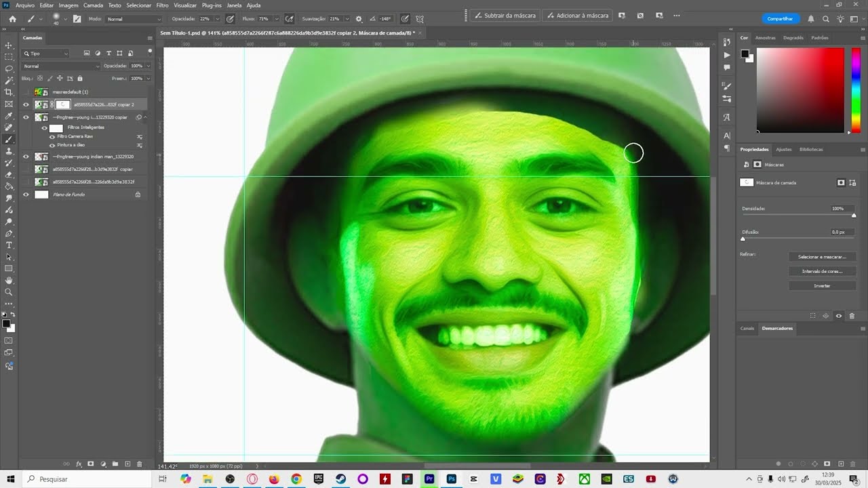Select the Brush tool in toolbox
Screen dimensions: 868x488
coord(9,139)
